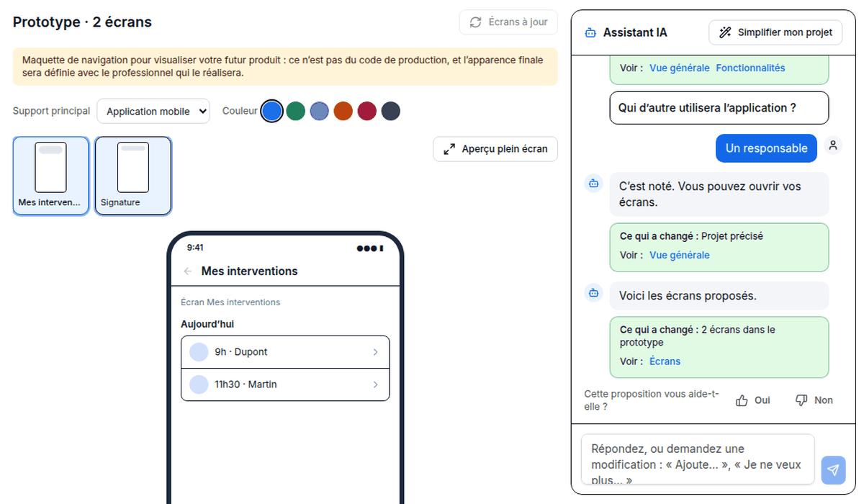This screenshot has height=504, width=864.
Task: Click the Fonctionnalités link
Action: (750, 68)
